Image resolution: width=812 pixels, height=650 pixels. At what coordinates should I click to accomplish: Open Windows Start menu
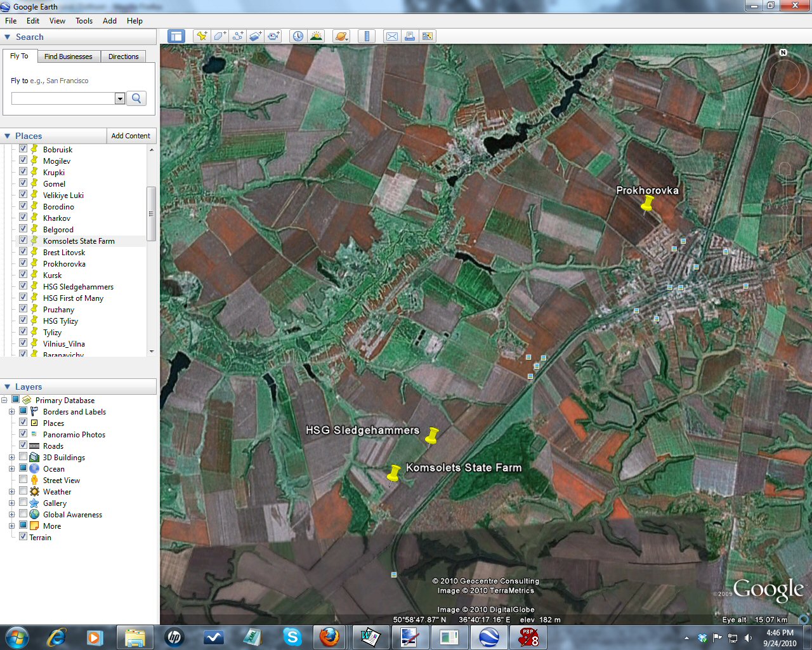(16, 637)
